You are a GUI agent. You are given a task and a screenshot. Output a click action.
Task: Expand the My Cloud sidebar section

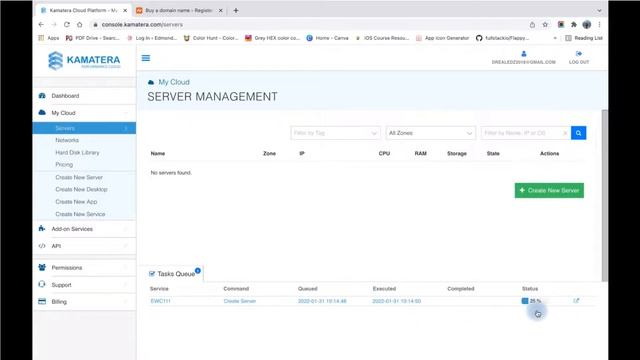(84, 113)
